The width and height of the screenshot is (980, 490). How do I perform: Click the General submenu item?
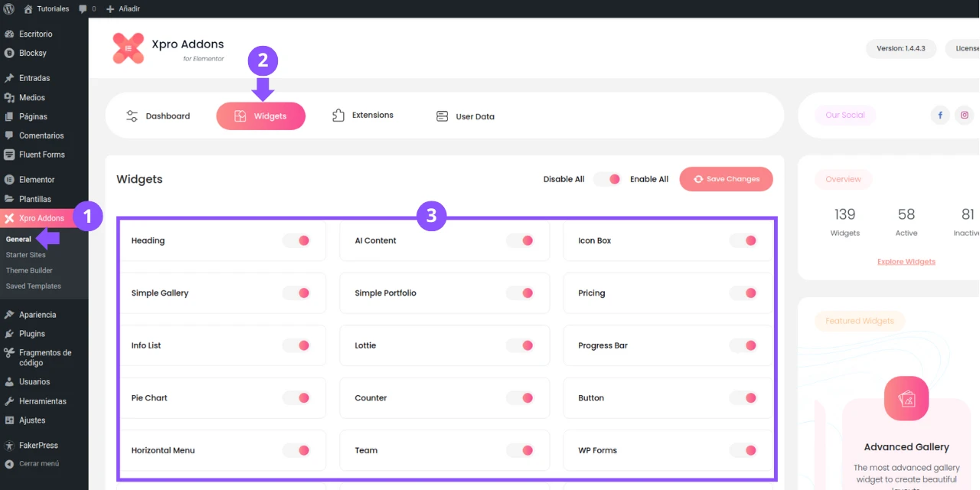(x=18, y=240)
